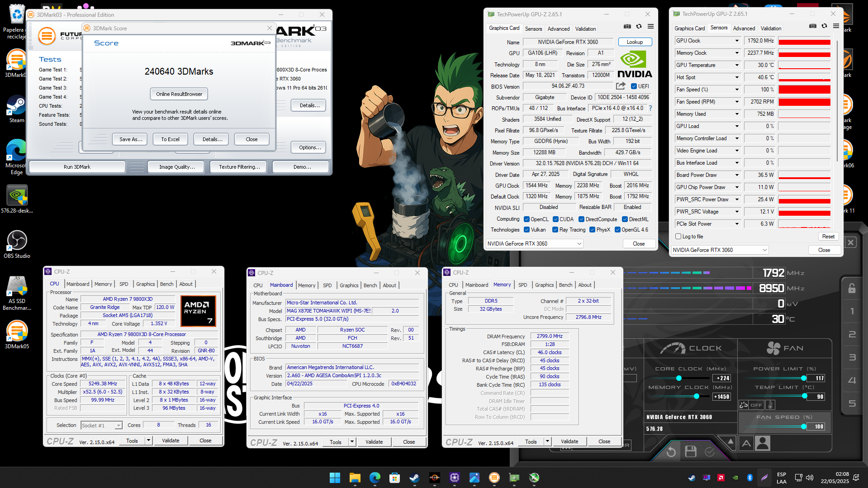Open the Windows Start menu

coord(335,478)
